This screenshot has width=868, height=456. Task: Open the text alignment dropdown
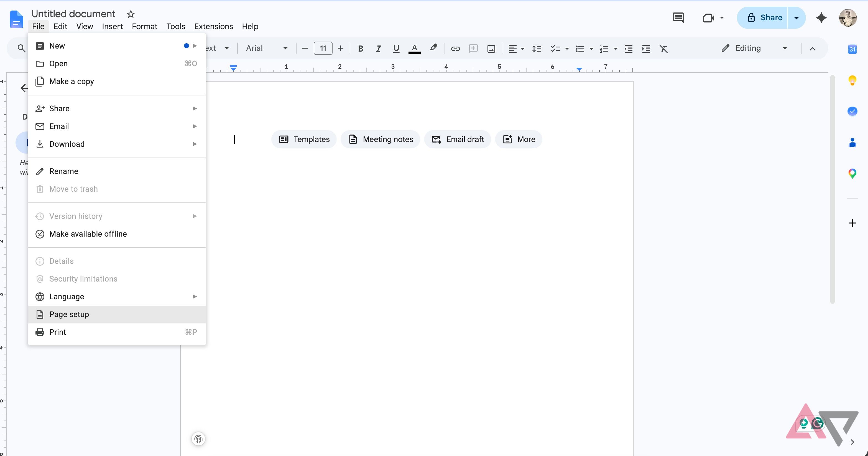pyautogui.click(x=516, y=49)
